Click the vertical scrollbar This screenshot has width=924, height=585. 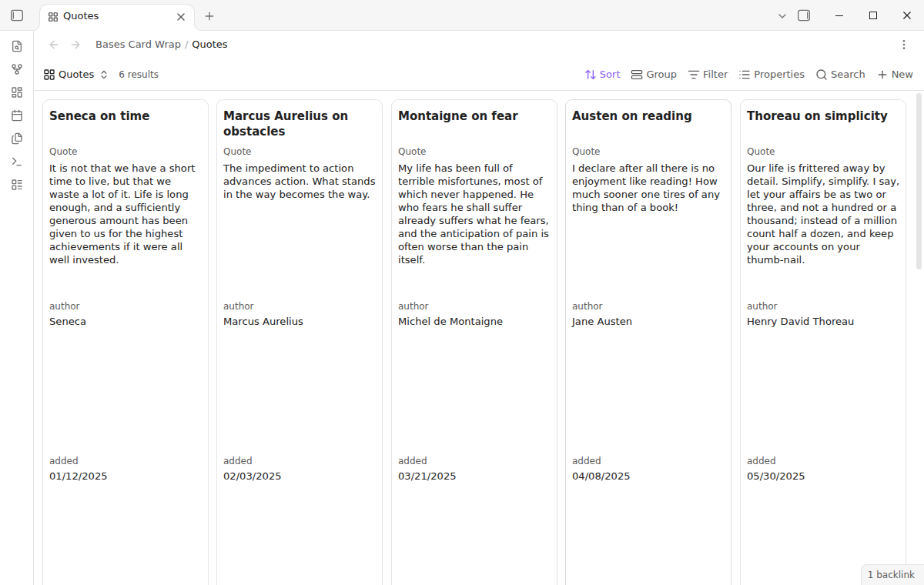[919, 181]
